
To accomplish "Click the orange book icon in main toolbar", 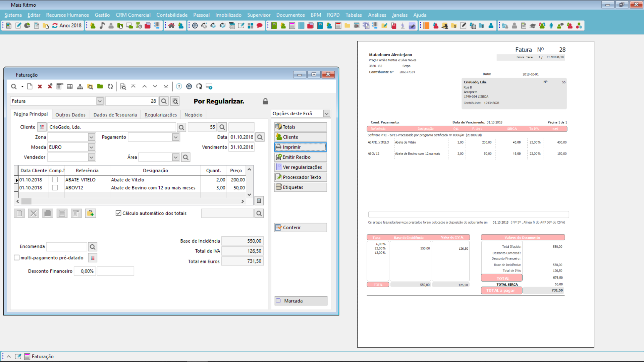I will [426, 25].
